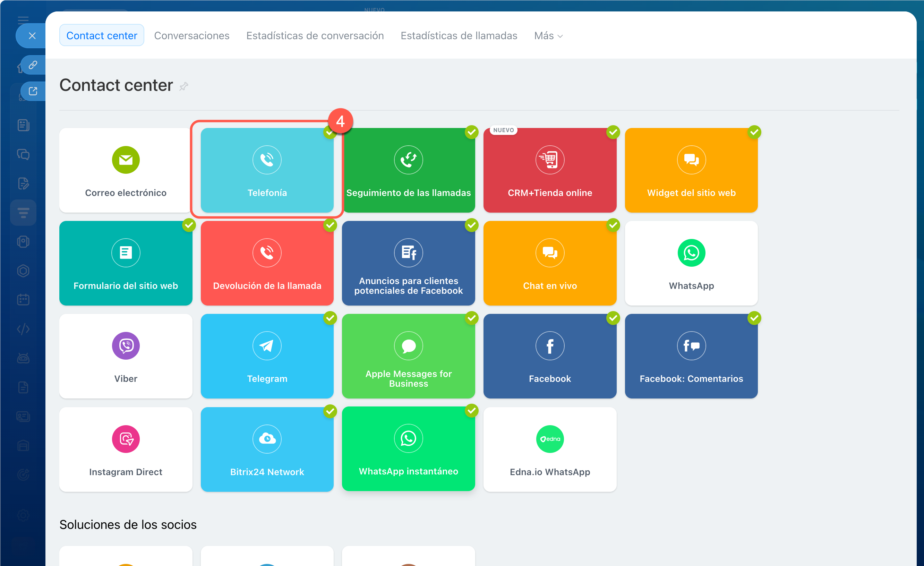Image resolution: width=924 pixels, height=566 pixels.
Task: Click checkmark on Formulario del sitio web
Action: pyautogui.click(x=189, y=225)
